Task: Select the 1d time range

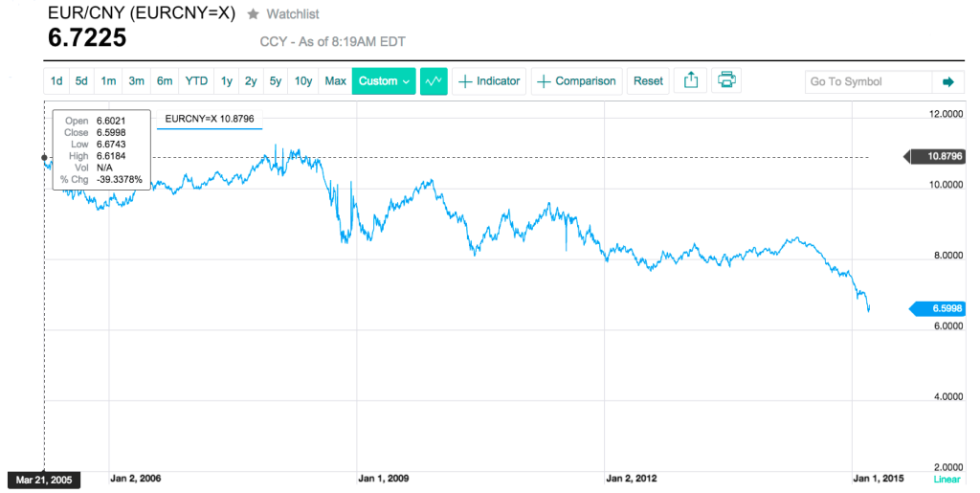Action: (56, 81)
